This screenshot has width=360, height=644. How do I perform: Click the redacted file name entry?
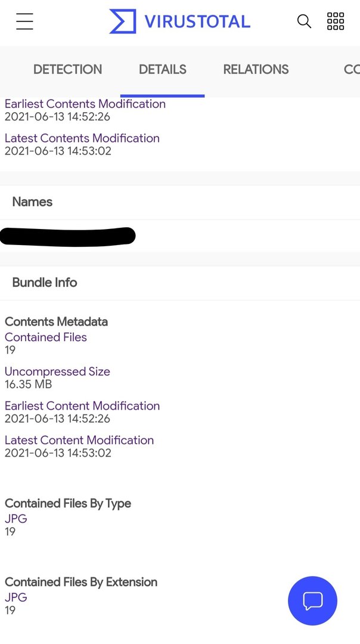point(68,236)
